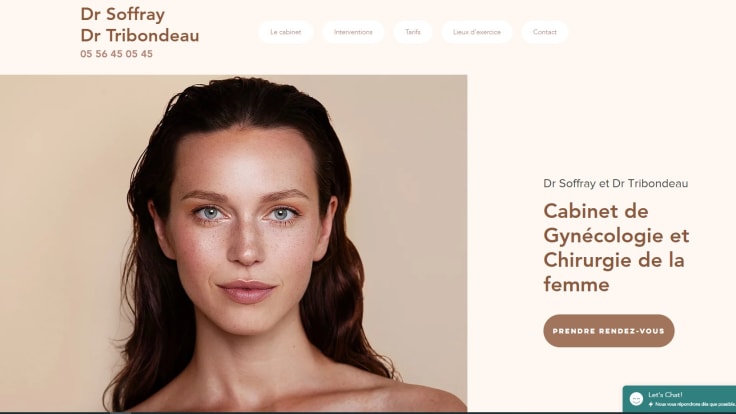Open the Interventions menu item
736x414 pixels.
coord(353,32)
